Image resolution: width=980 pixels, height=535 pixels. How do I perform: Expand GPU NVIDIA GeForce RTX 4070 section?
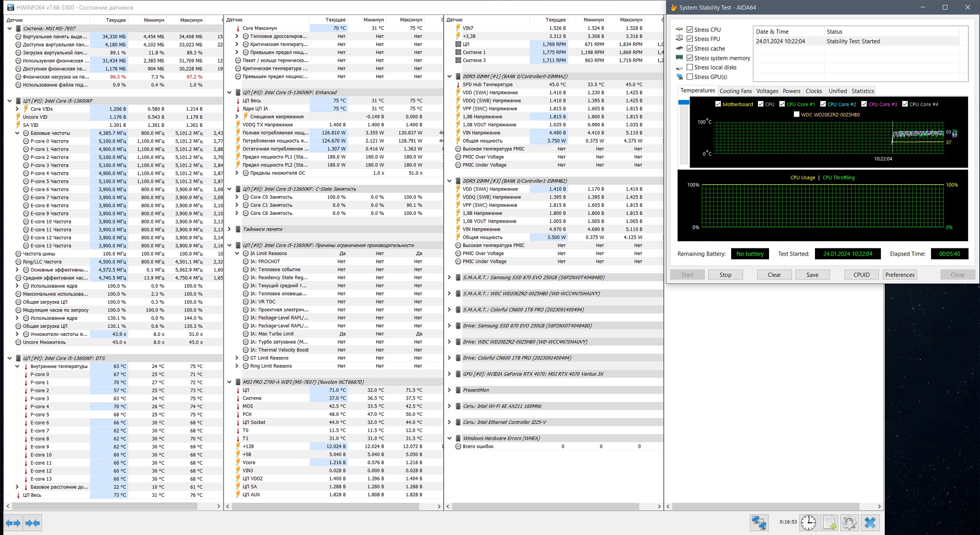click(449, 374)
